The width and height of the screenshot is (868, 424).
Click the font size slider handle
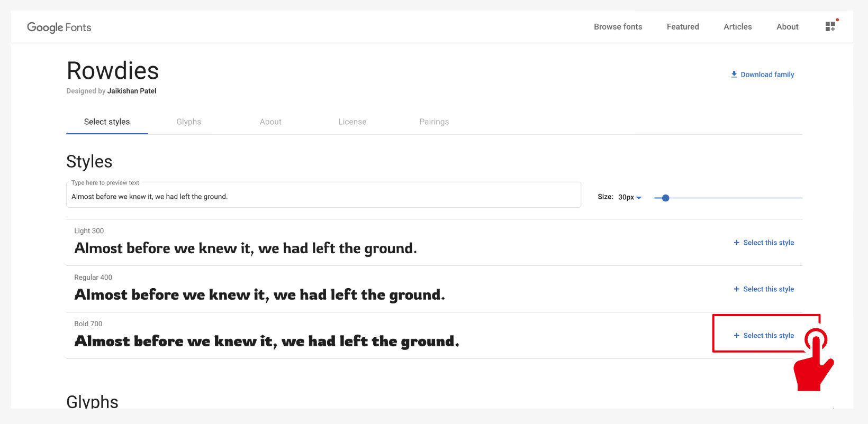coord(665,198)
